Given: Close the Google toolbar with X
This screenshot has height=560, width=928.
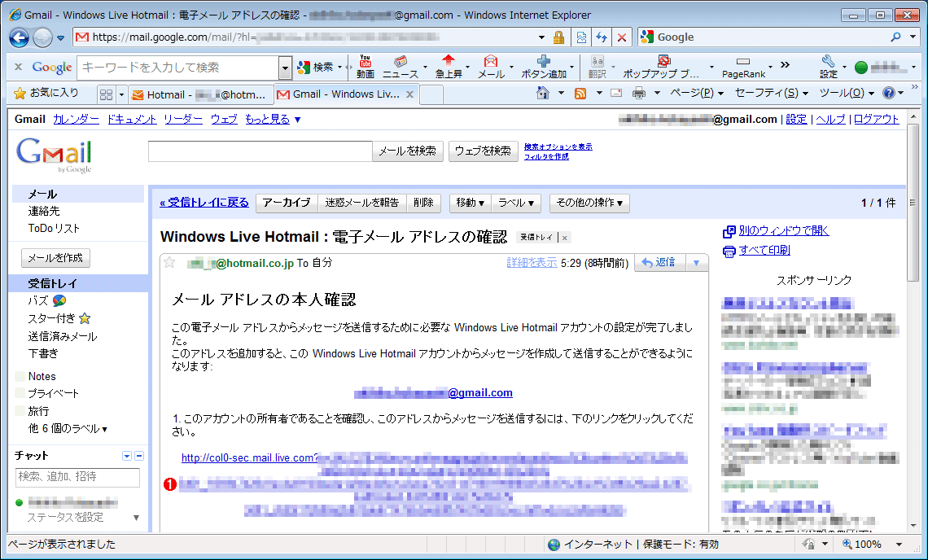Looking at the screenshot, I should coord(18,67).
